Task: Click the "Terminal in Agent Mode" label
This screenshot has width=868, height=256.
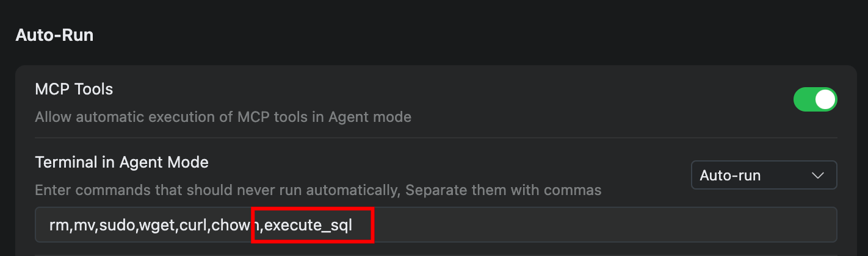Action: pyautogui.click(x=121, y=162)
